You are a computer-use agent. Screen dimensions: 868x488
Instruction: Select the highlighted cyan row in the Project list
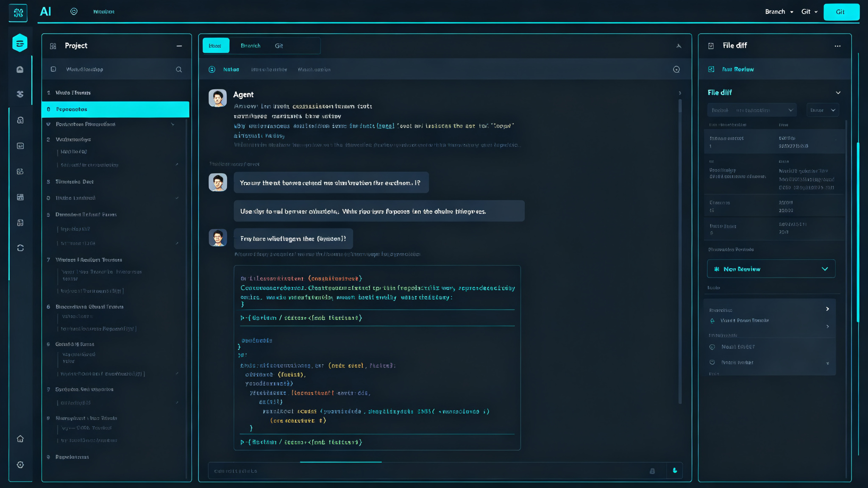115,109
